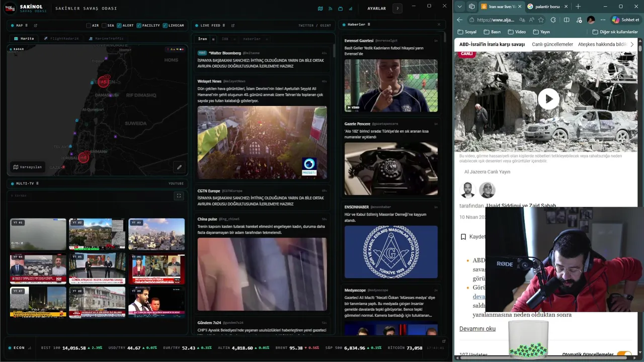The width and height of the screenshot is (644, 362).
Task: Uncheck the ALERT checkbox
Action: (119, 25)
